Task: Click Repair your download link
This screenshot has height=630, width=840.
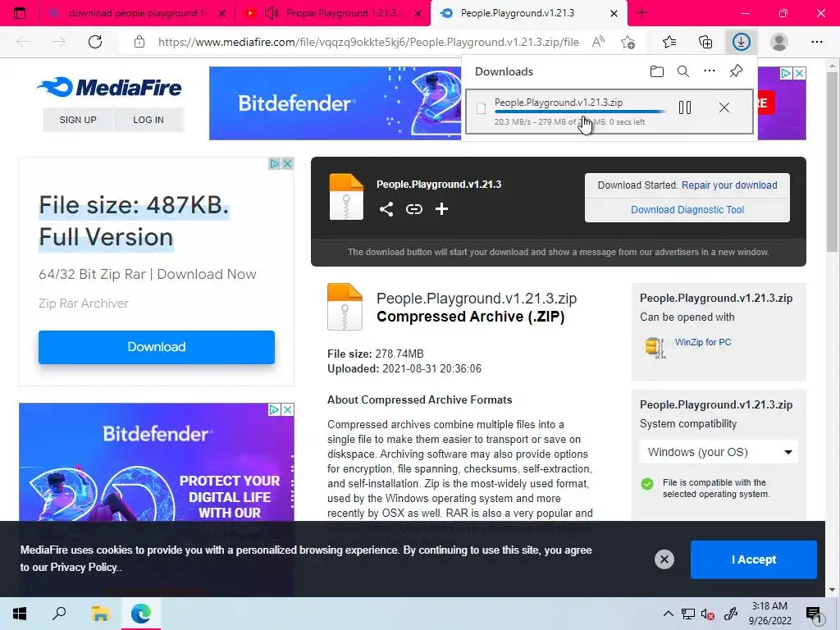Action: 729,185
